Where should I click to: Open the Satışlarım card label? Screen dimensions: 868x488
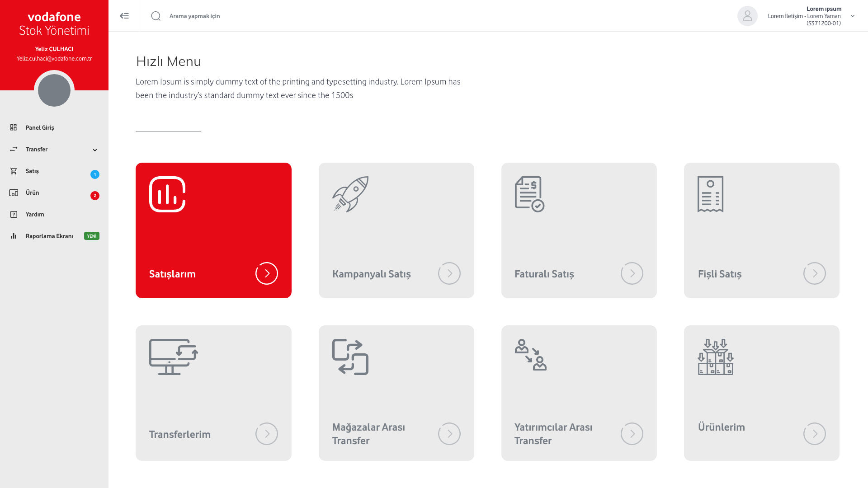(172, 274)
